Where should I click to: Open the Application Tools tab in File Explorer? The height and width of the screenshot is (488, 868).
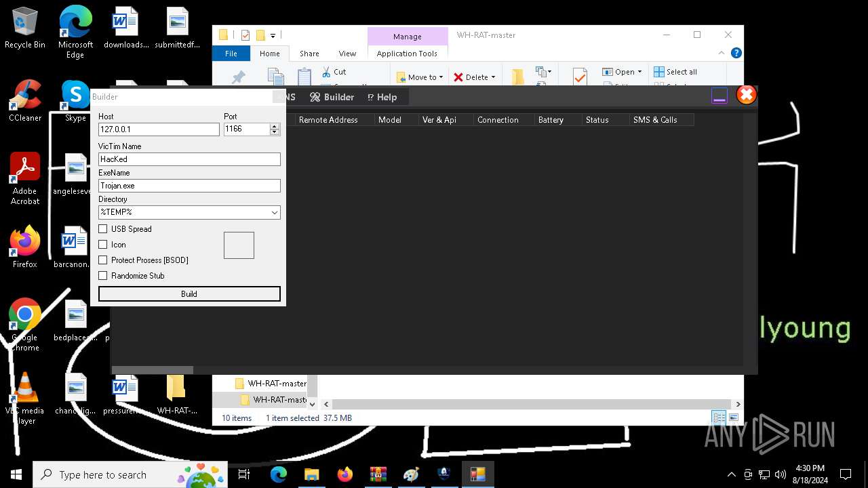tap(407, 54)
